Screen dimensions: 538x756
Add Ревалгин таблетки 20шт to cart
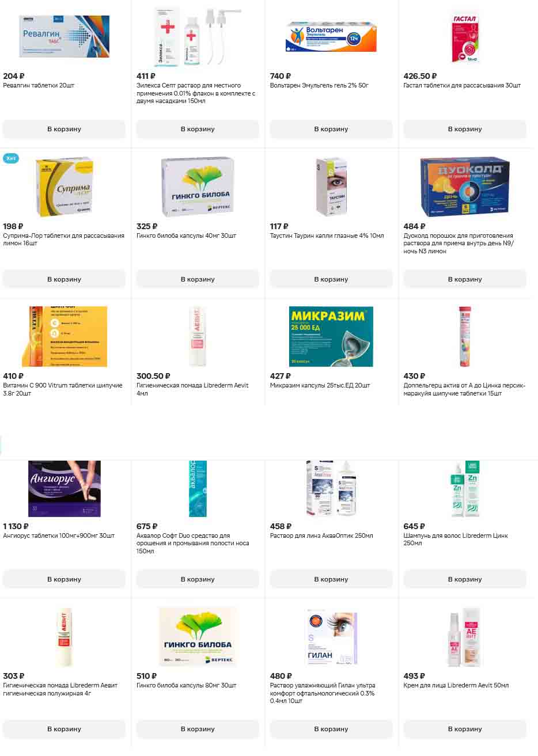tap(64, 129)
